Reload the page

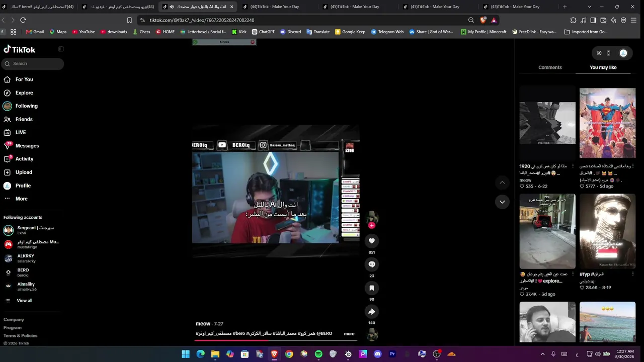[x=23, y=20]
